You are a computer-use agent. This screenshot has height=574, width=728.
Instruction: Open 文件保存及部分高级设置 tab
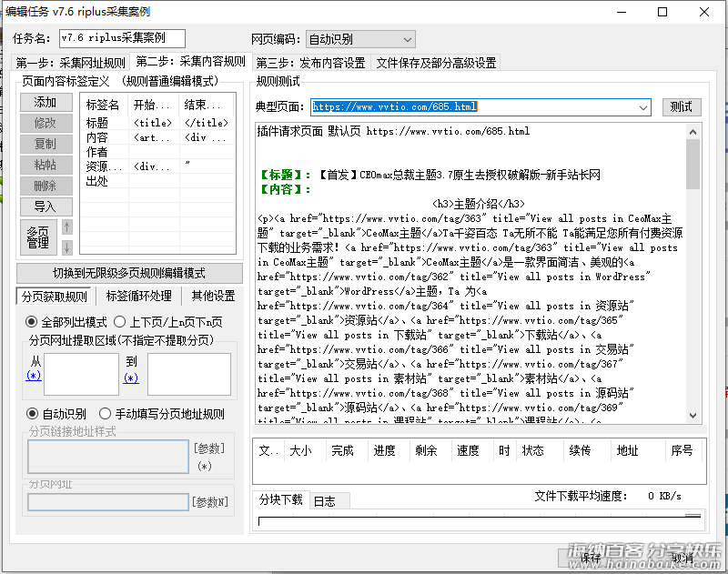pyautogui.click(x=436, y=63)
